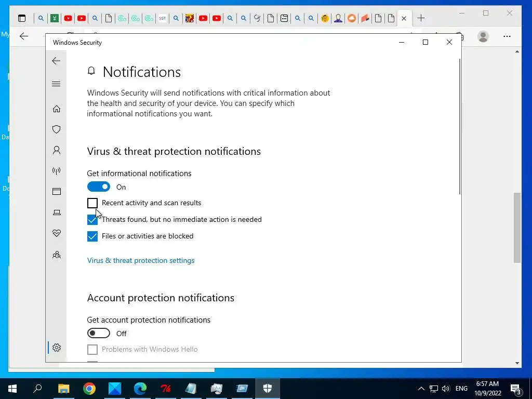The image size is (532, 399).
Task: Minimize the Windows Security window
Action: [x=402, y=42]
